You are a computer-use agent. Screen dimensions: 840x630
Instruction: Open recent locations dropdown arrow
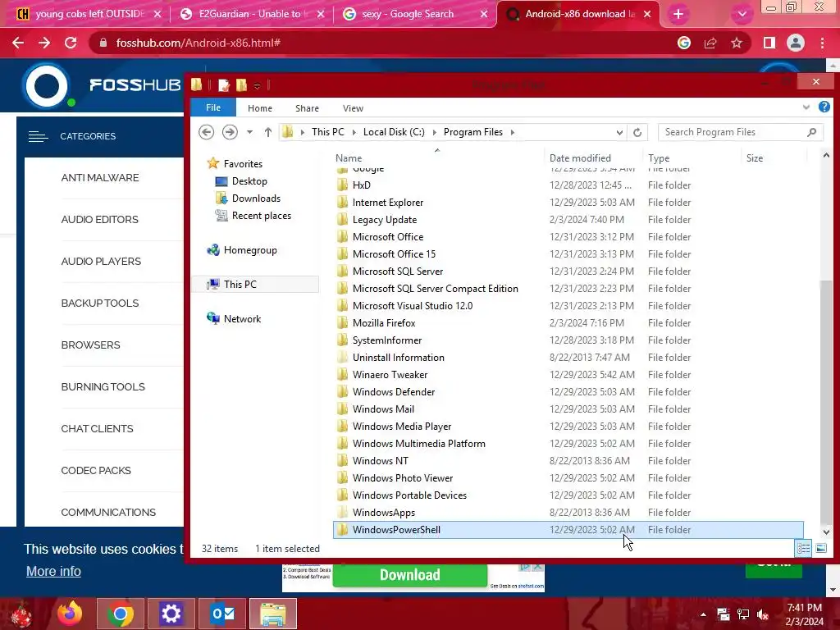pos(249,132)
